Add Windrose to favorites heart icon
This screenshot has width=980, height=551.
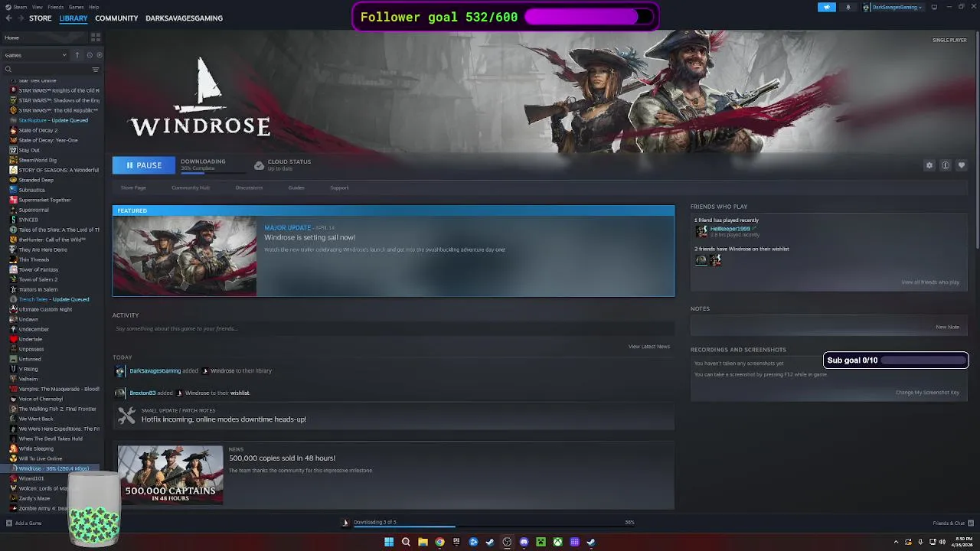click(962, 165)
